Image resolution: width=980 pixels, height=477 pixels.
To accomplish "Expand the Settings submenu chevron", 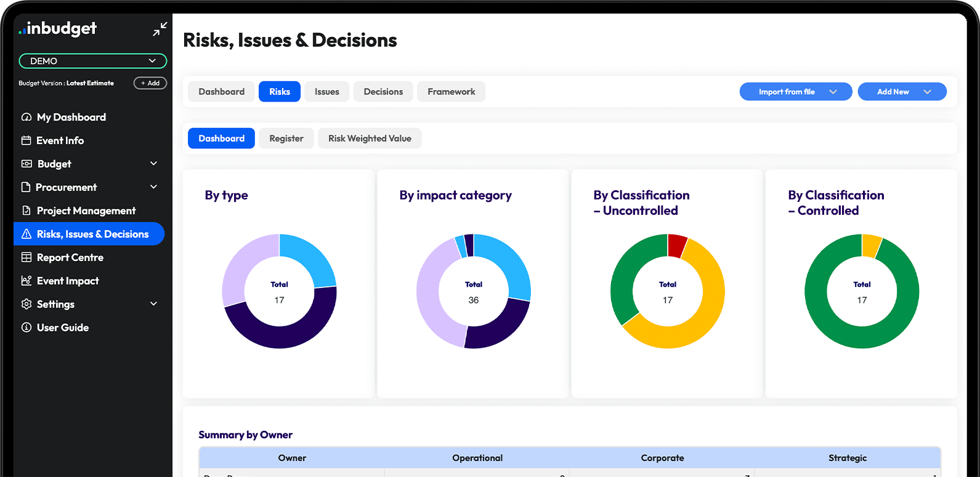I will (154, 304).
